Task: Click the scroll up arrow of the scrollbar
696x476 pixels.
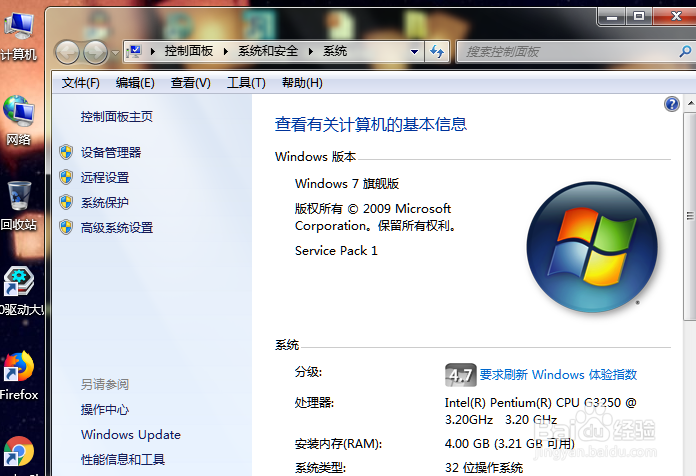Action: (690, 104)
